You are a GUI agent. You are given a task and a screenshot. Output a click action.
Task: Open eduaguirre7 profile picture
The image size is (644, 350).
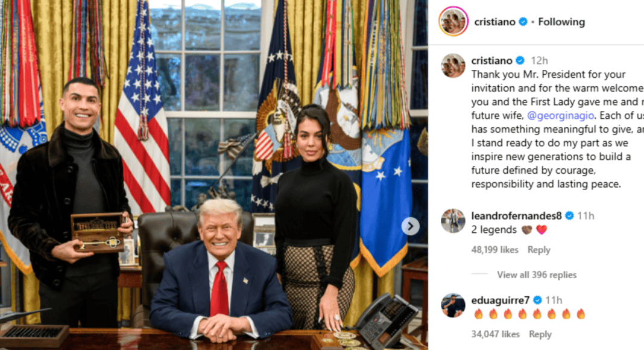point(453,305)
